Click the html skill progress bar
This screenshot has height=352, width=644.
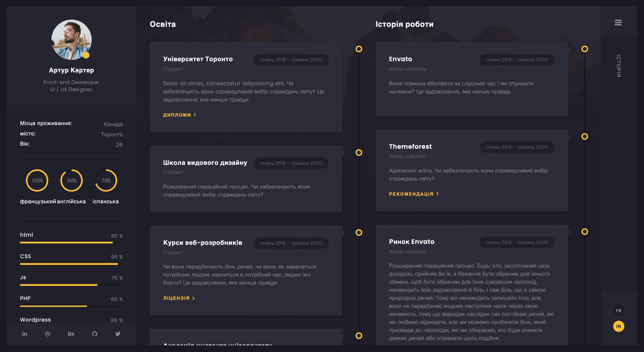(72, 242)
